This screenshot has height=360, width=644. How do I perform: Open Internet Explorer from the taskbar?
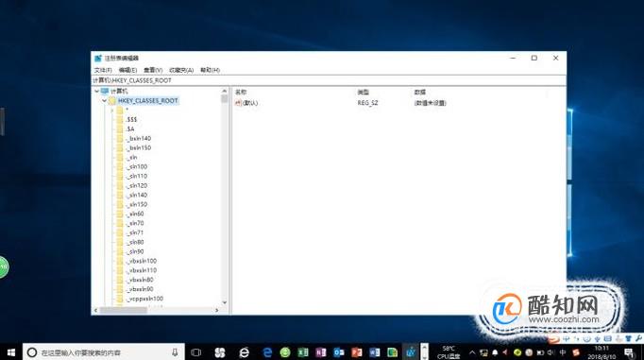click(245, 352)
